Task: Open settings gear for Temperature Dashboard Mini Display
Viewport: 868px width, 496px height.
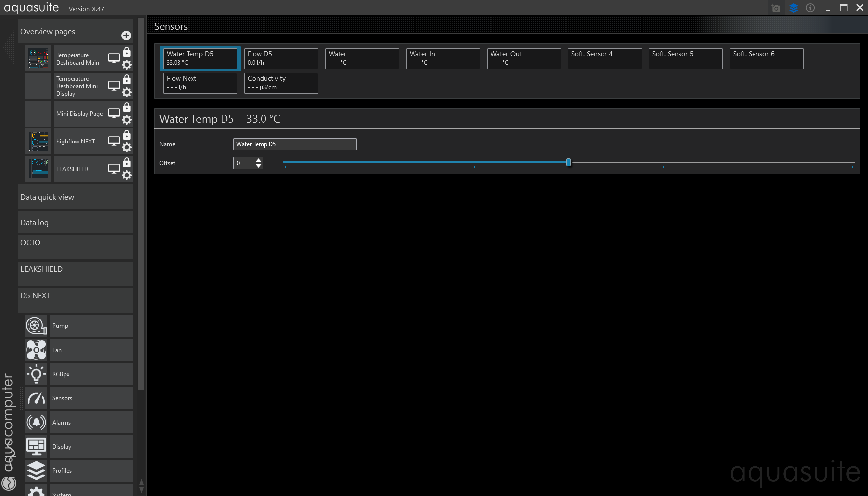Action: coord(127,92)
